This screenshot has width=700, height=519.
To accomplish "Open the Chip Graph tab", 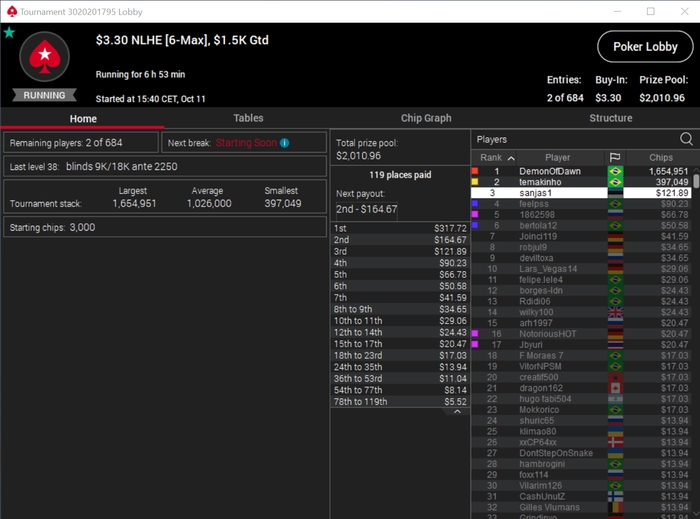I will (x=426, y=118).
